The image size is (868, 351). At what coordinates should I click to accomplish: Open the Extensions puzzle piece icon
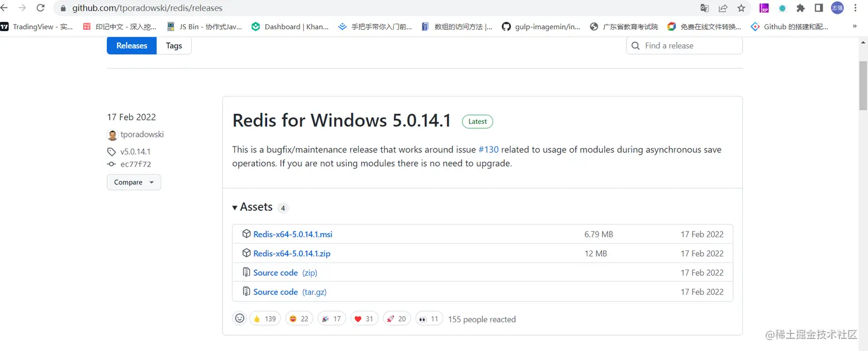[x=801, y=8]
